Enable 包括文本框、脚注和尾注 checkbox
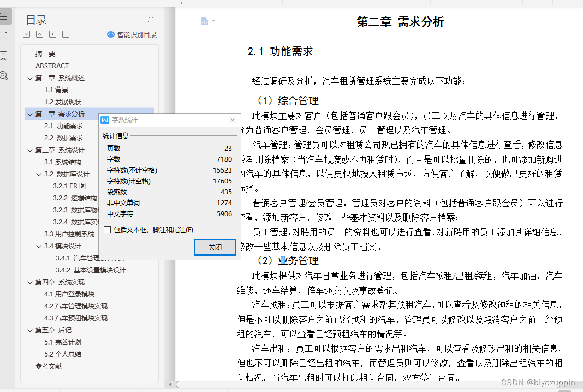This screenshot has height=392, width=583. [x=107, y=230]
